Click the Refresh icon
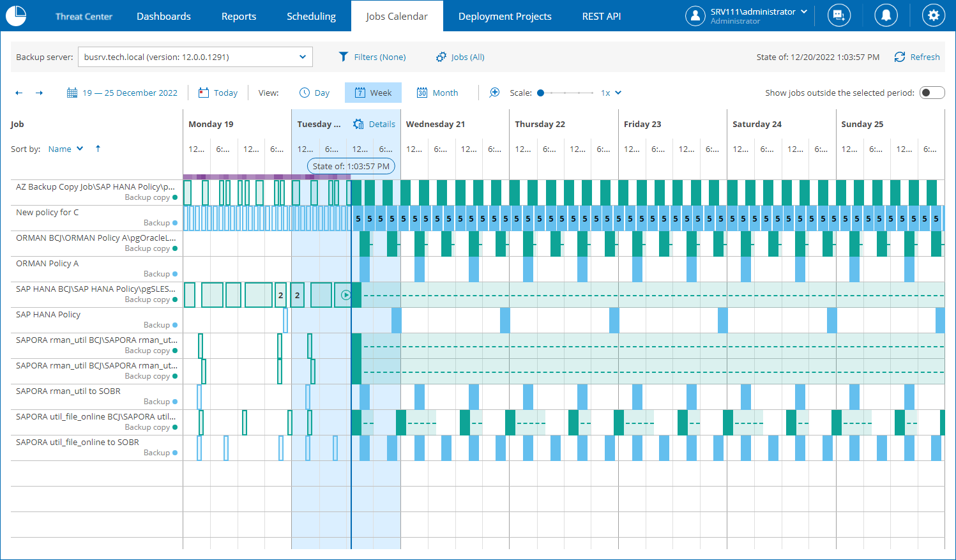956x560 pixels. 900,57
